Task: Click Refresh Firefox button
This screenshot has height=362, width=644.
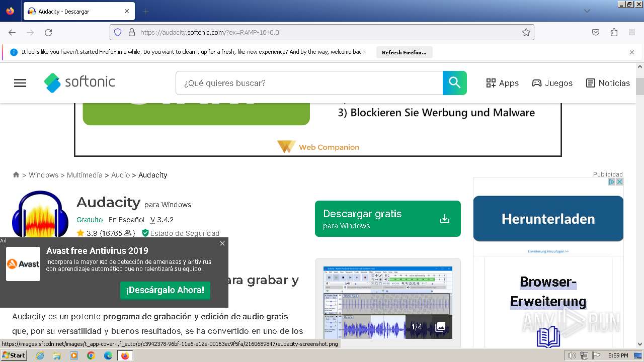Action: (404, 52)
